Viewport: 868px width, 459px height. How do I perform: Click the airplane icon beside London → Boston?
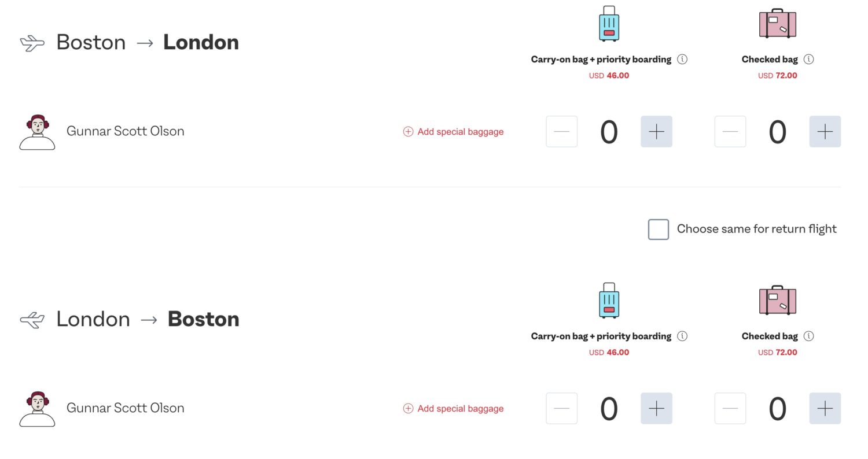click(x=32, y=319)
